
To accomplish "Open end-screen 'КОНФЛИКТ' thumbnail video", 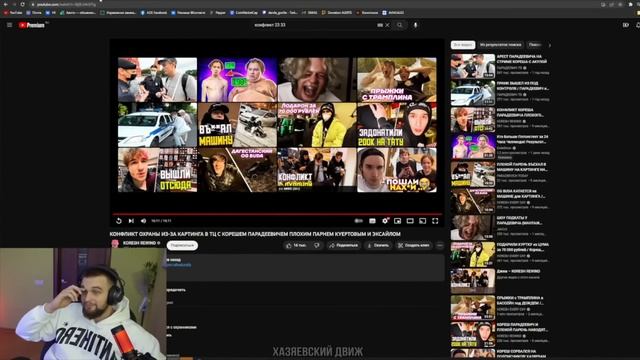I will click(317, 170).
